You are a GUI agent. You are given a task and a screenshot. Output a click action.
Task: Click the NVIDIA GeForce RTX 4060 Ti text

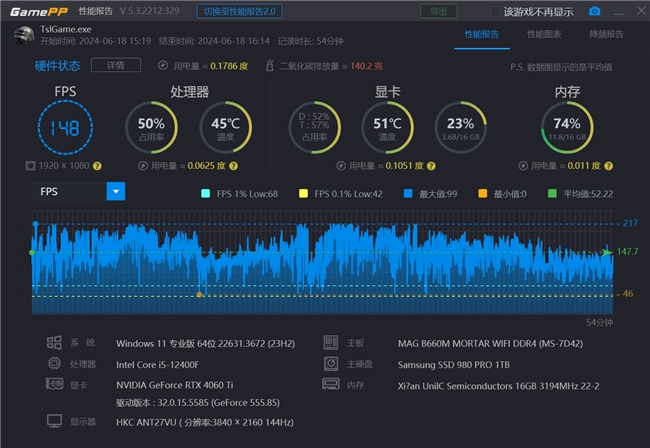coord(175,385)
